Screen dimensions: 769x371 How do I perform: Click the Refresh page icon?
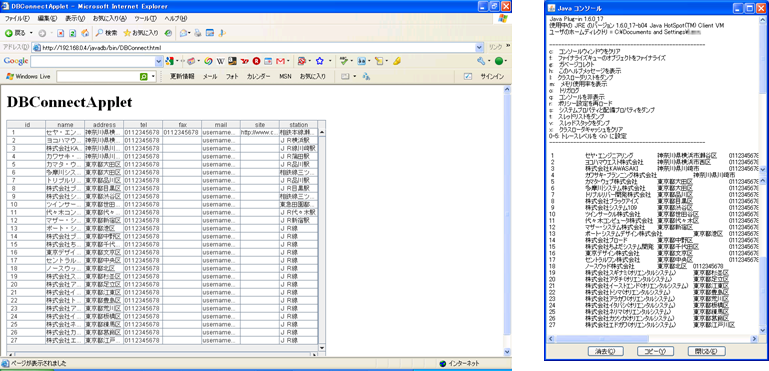[73, 33]
